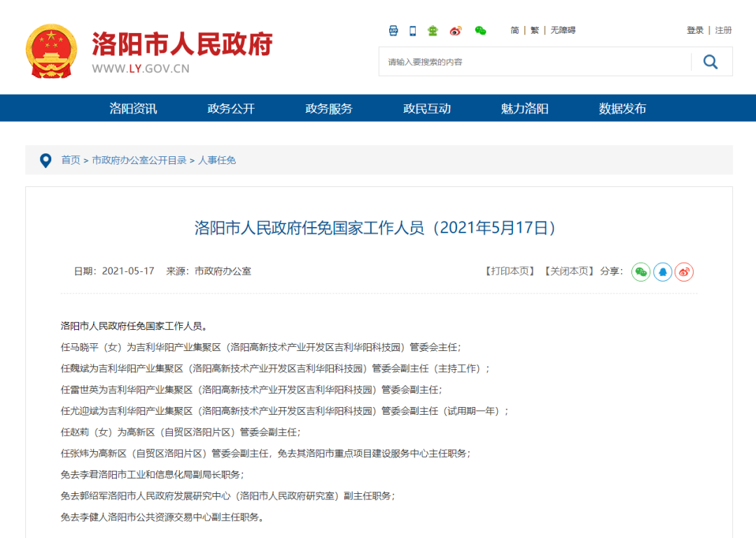Click the blue location pin icon
The width and height of the screenshot is (756, 538).
tap(45, 160)
